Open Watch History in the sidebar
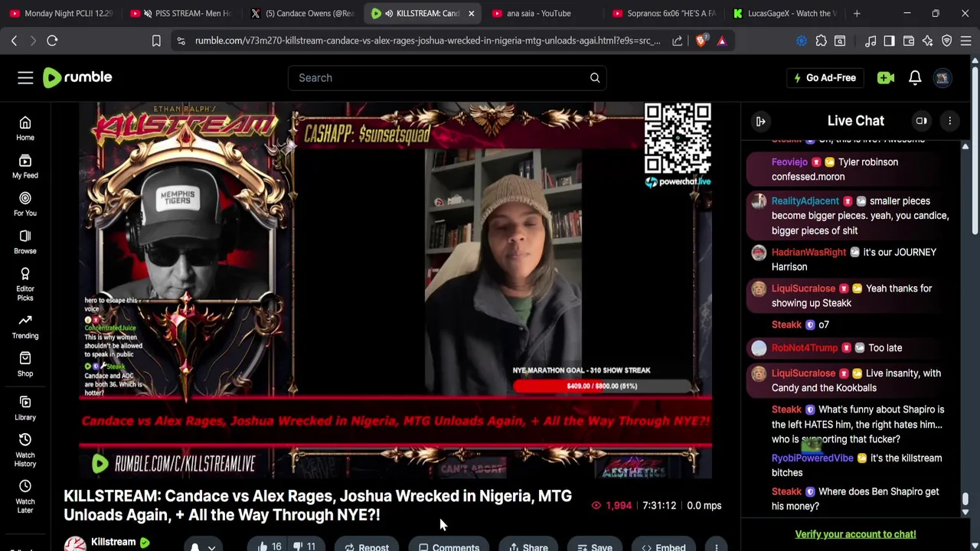 click(x=25, y=449)
